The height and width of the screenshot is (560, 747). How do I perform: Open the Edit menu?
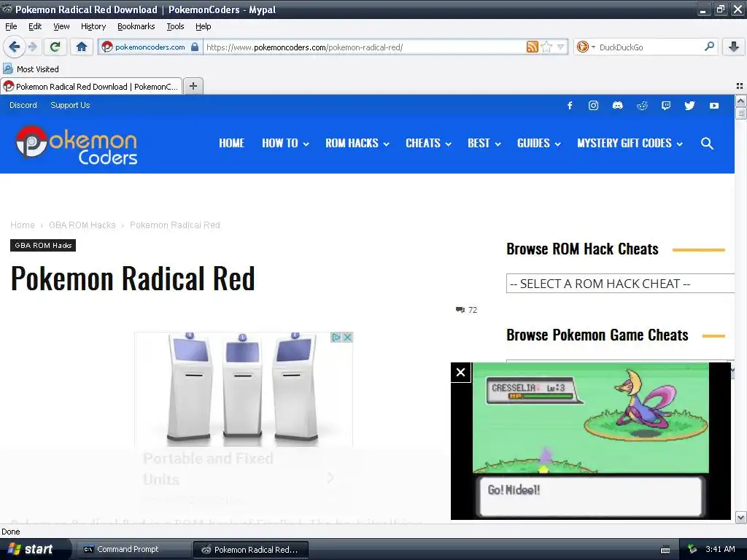pyautogui.click(x=35, y=26)
